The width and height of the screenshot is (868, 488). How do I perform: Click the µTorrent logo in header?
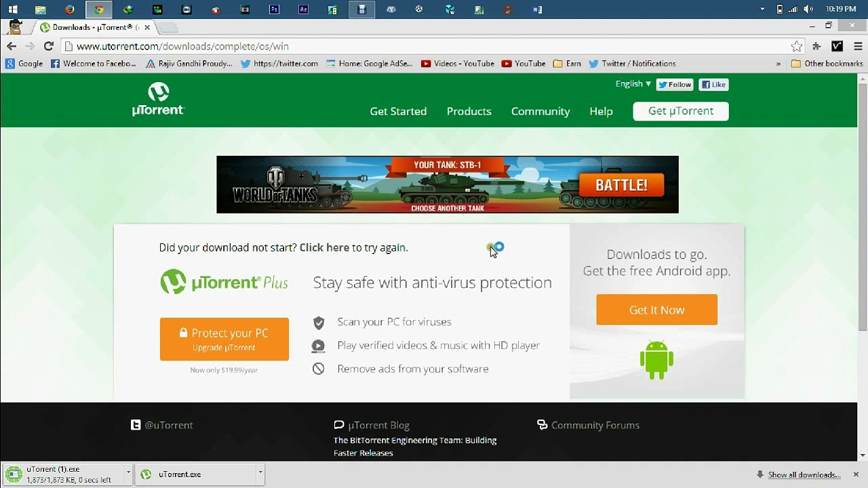tap(158, 100)
